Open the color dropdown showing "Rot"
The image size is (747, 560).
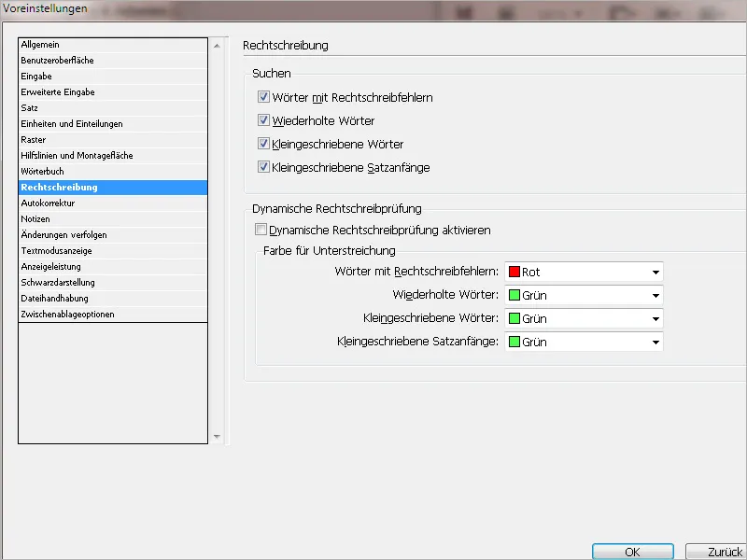pos(654,272)
